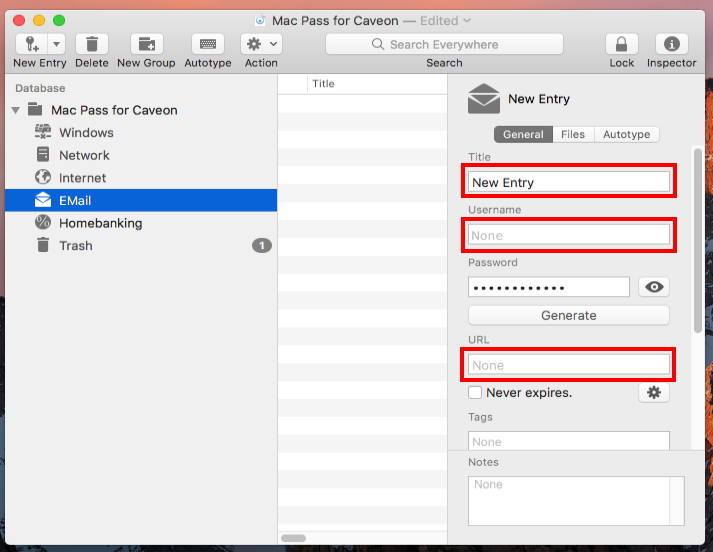The image size is (713, 552).
Task: Click the Delete trash toolbar icon
Action: click(x=92, y=44)
